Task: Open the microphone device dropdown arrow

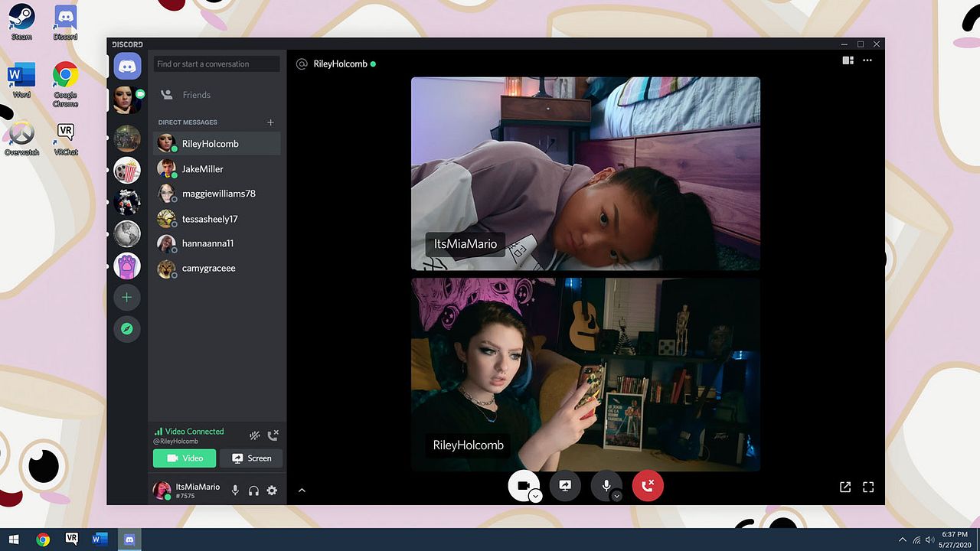Action: click(617, 496)
